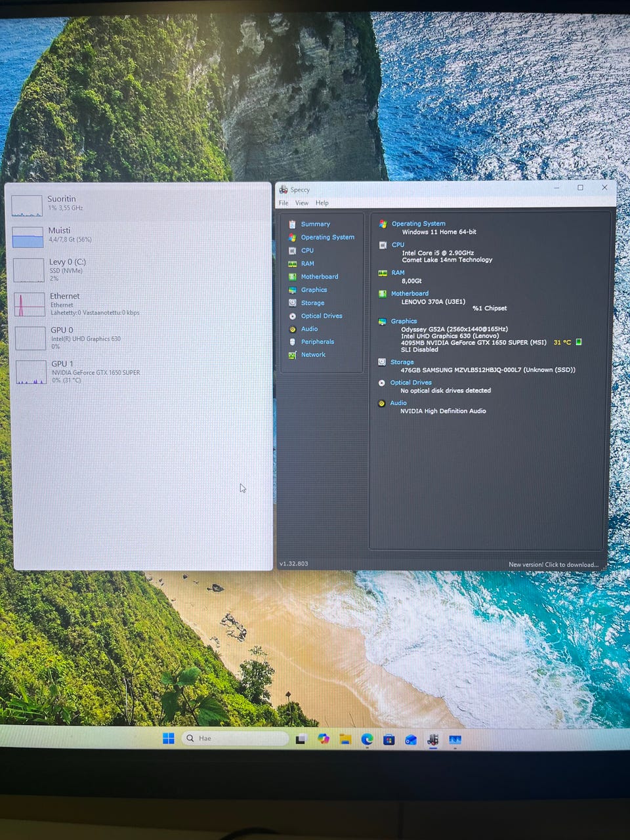This screenshot has height=840, width=630.
Task: Click the Windows flag icon beside Operating System in sidebar
Action: [x=293, y=237]
